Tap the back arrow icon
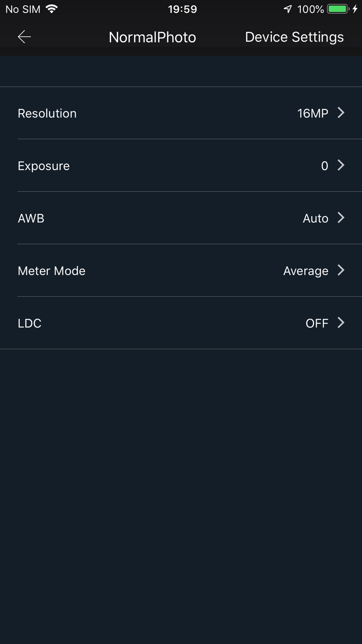This screenshot has width=362, height=644. [x=24, y=37]
